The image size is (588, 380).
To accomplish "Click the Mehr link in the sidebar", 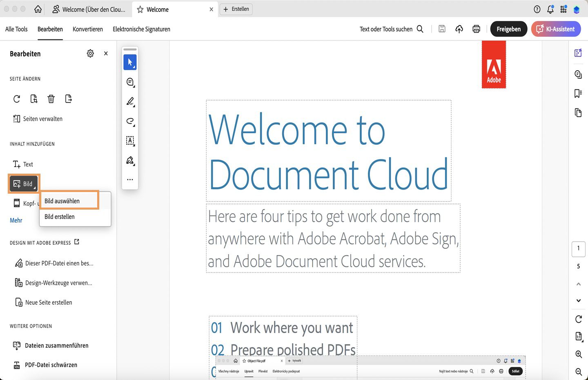I will tap(16, 220).
